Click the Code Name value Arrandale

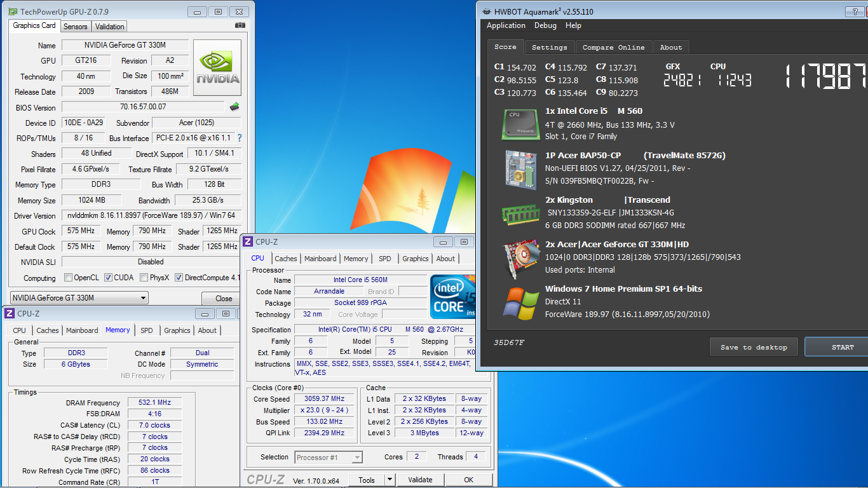329,291
